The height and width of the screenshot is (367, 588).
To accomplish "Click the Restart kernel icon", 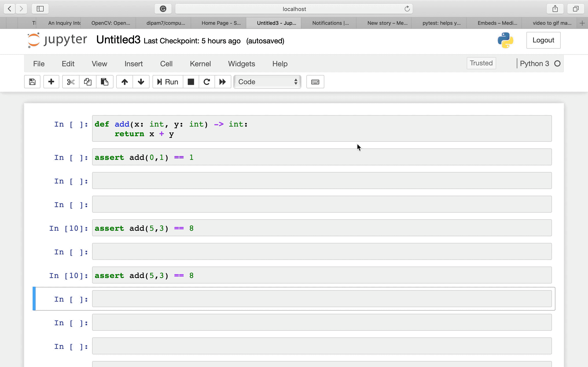I will 206,82.
